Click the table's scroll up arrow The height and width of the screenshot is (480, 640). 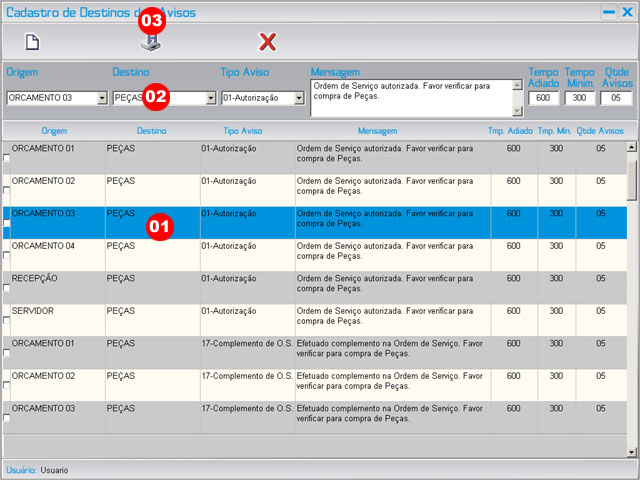[631, 147]
